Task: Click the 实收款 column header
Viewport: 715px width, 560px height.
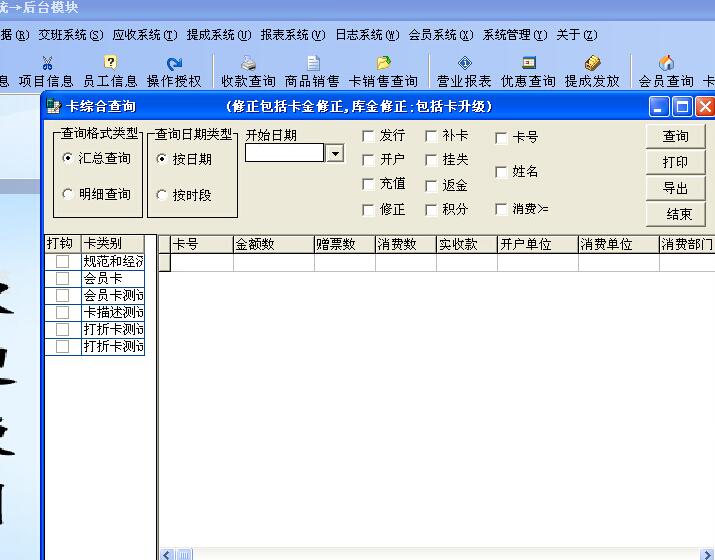Action: click(467, 244)
